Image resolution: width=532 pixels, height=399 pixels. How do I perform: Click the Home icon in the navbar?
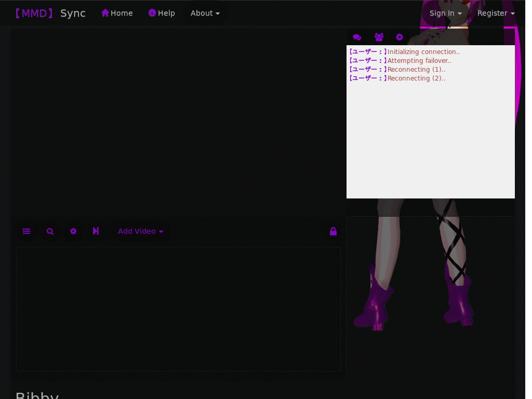(105, 13)
